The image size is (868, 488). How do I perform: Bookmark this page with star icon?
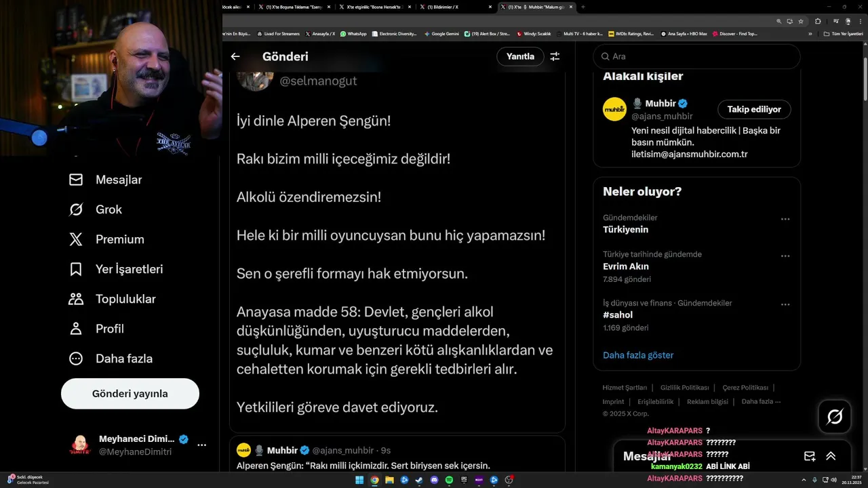tap(801, 21)
